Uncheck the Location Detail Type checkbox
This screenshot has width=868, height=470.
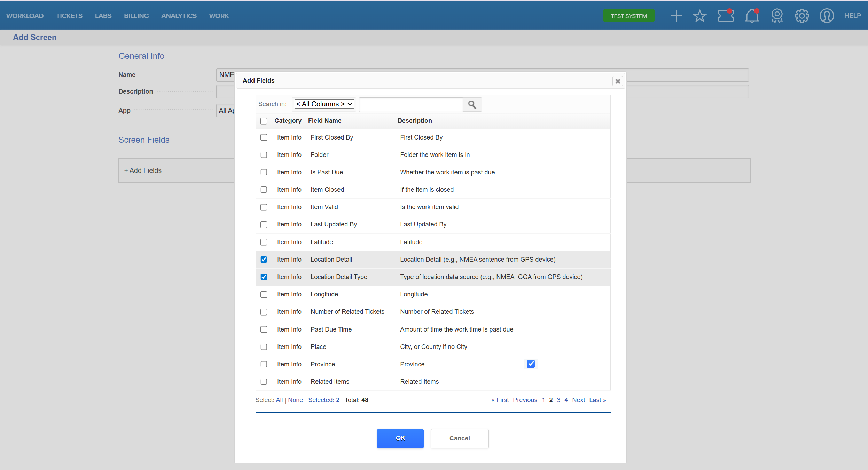264,277
